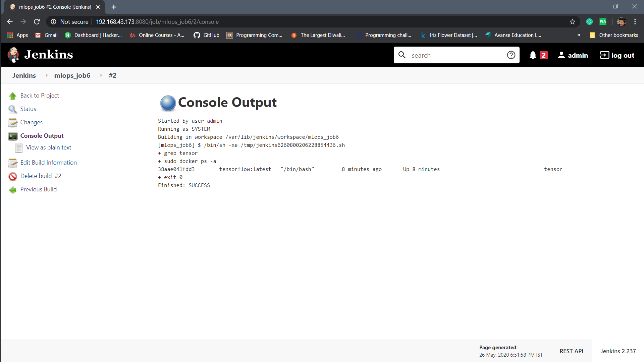Image resolution: width=644 pixels, height=362 pixels.
Task: Click the log out button
Action: (x=617, y=55)
